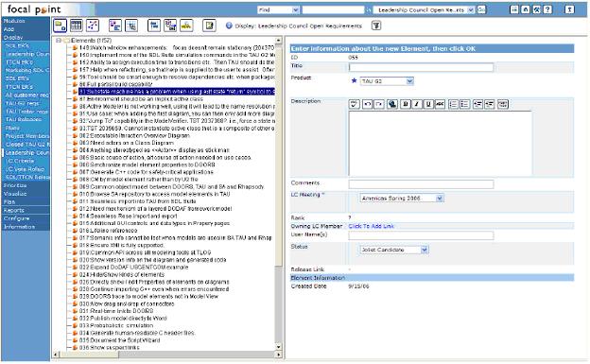Select All customer req view in sidebar
The image size is (590, 364).
[x=27, y=95]
